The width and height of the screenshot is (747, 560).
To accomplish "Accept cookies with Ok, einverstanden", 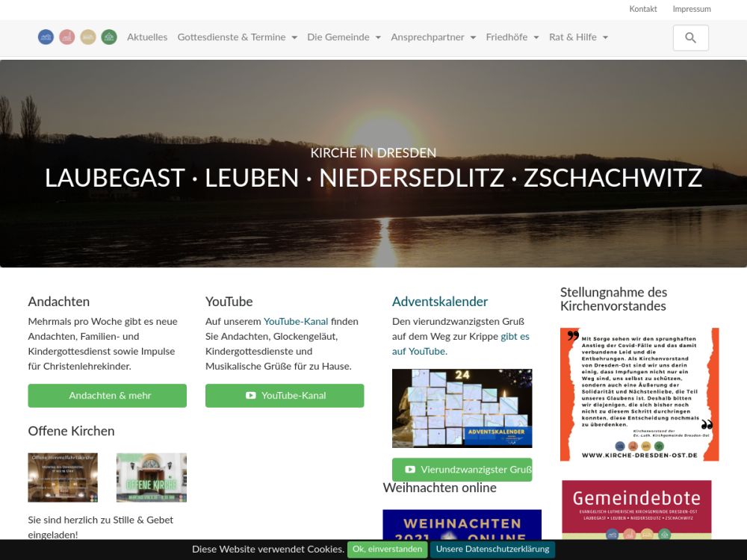I will (x=387, y=549).
